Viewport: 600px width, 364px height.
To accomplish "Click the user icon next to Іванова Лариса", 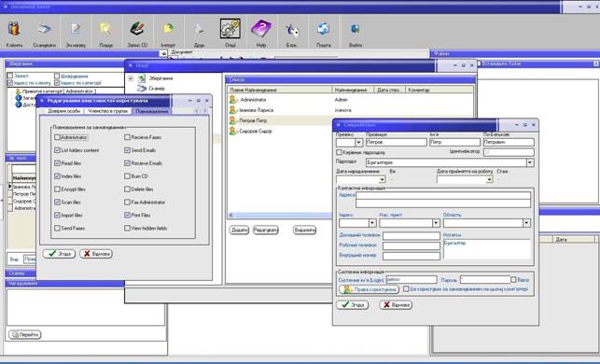I will click(x=233, y=110).
